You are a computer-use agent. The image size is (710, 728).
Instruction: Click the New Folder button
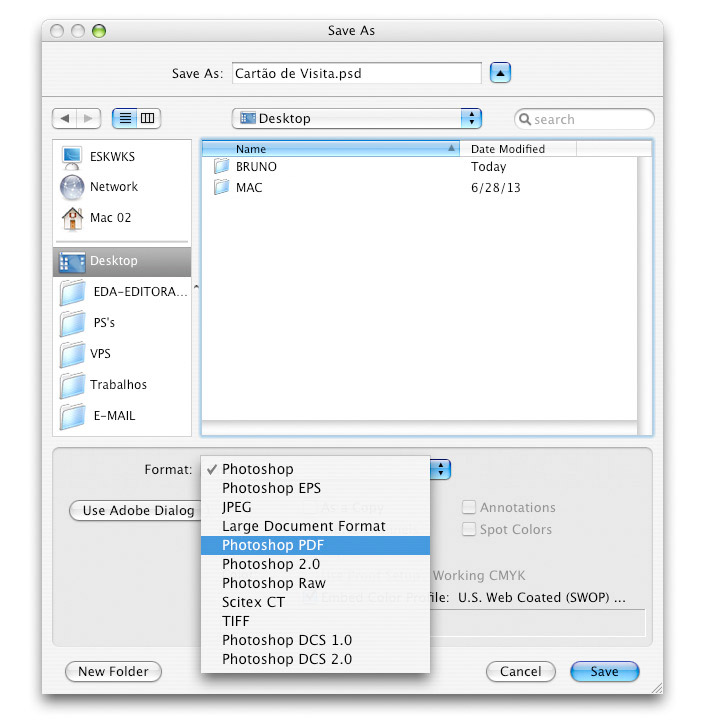click(x=113, y=672)
